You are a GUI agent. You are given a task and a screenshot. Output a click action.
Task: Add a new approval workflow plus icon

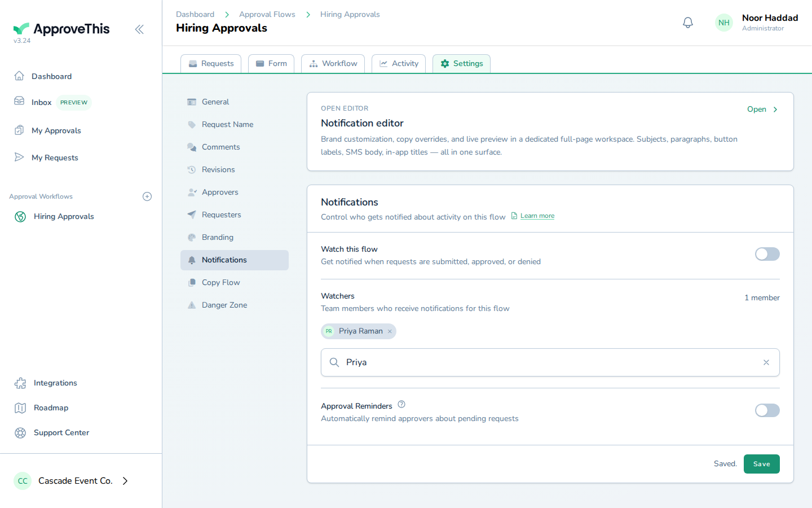(147, 196)
